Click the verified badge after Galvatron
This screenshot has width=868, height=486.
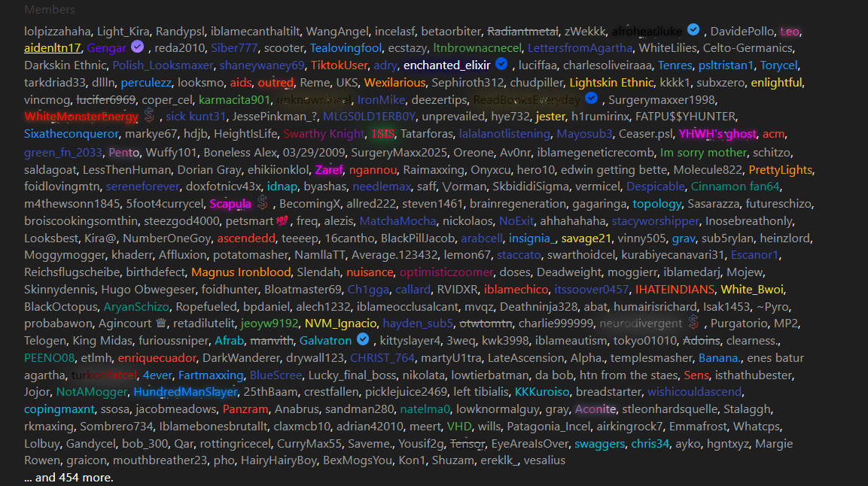[x=364, y=340]
